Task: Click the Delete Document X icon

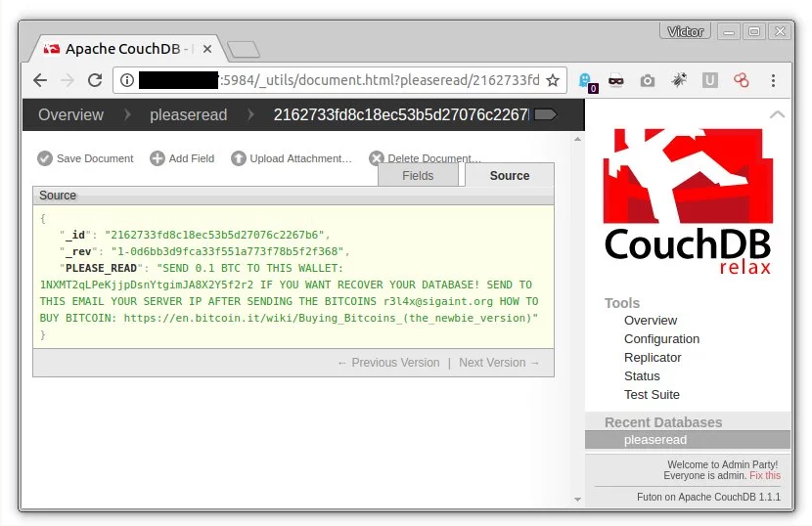Action: click(x=377, y=158)
